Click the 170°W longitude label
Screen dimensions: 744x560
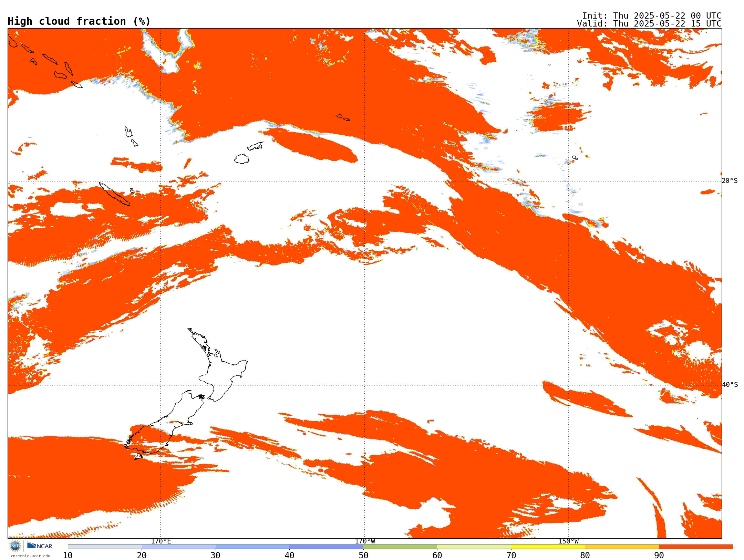[x=365, y=541]
